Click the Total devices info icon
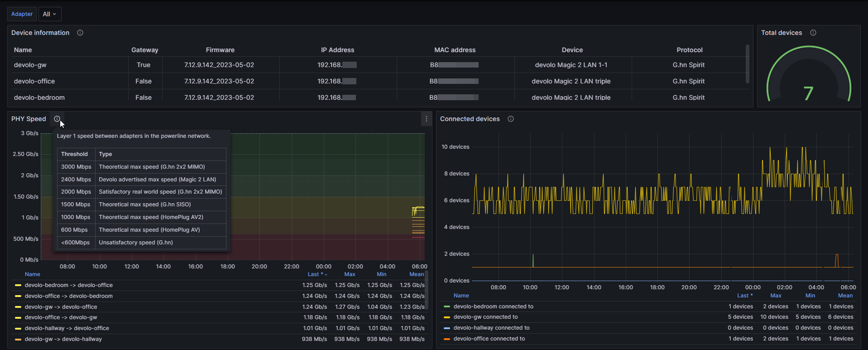 click(813, 33)
